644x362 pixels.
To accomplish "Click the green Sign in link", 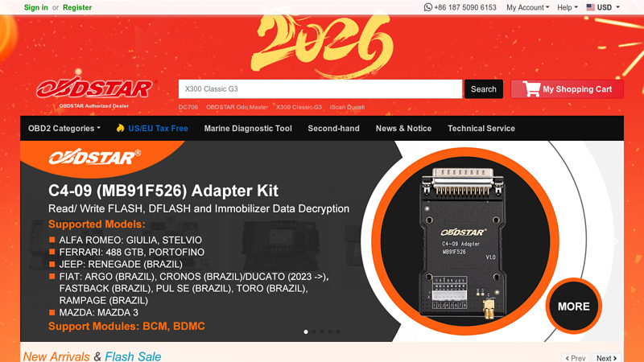I will click(36, 7).
